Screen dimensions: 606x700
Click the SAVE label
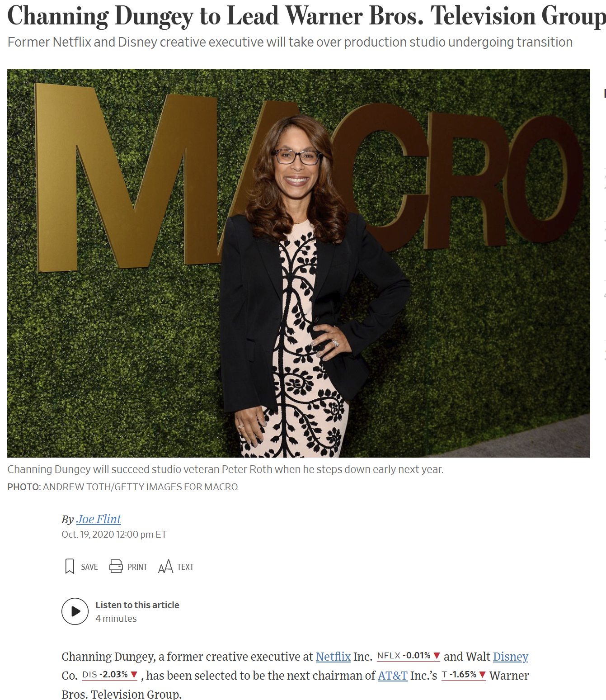point(89,567)
